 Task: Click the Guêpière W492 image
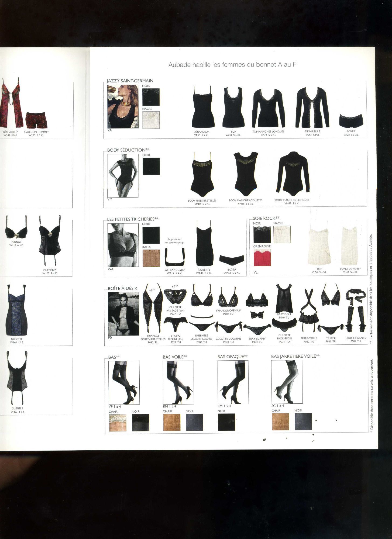(x=17, y=378)
